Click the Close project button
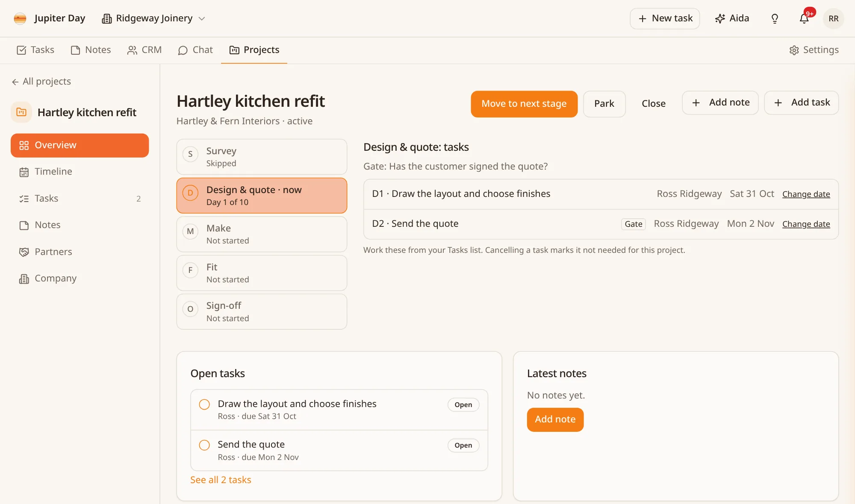 (653, 104)
